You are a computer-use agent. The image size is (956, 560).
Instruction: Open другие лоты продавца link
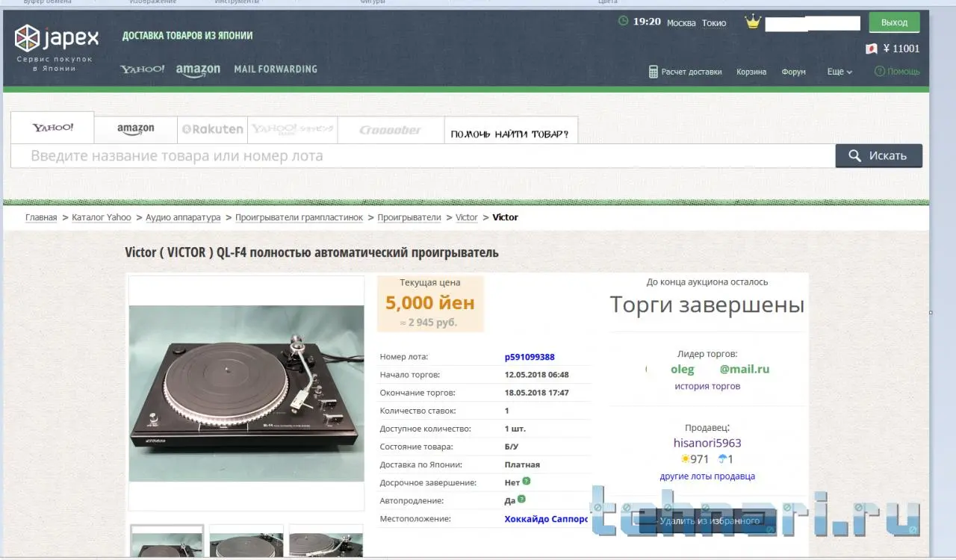coord(707,476)
